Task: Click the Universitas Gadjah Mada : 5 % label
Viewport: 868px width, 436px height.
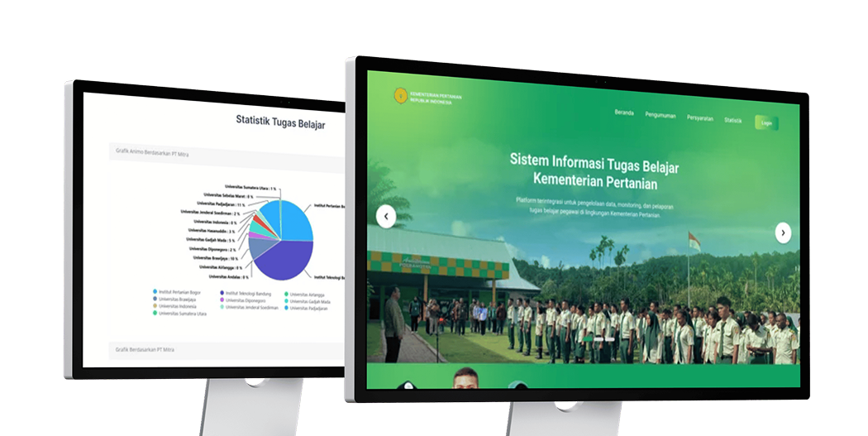Action: (210, 240)
